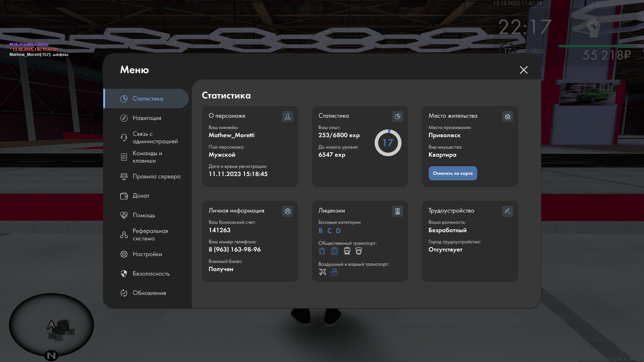
Task: Click the pie chart icon in Статистика card
Action: pos(397,116)
